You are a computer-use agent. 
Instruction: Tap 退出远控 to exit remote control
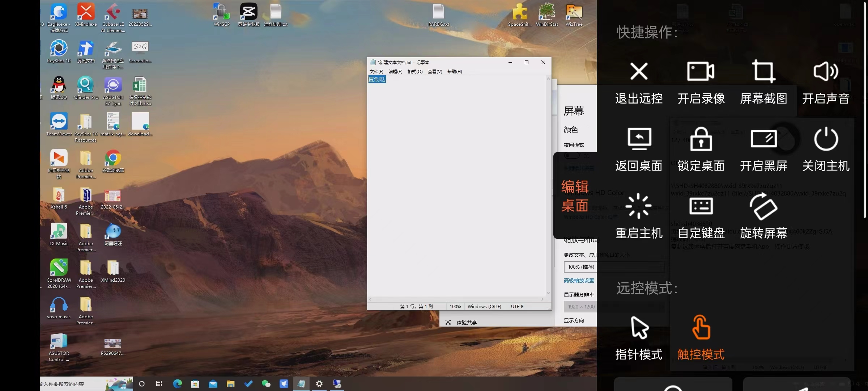point(639,83)
